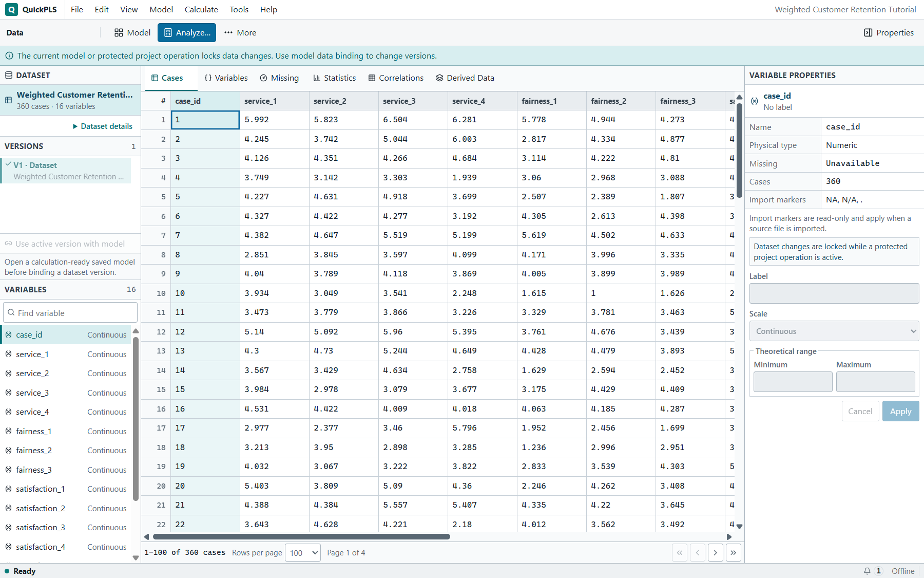924x578 pixels.
Task: Open the Help menu
Action: [268, 9]
